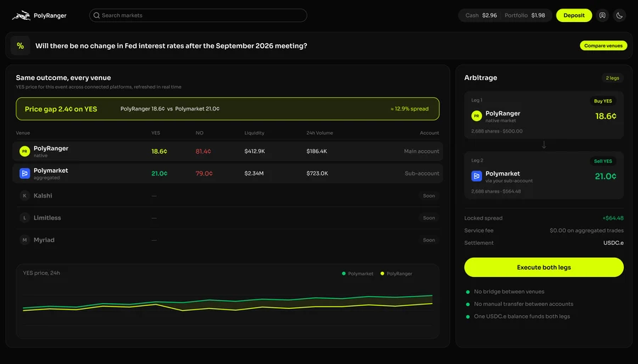Click the search magnifier icon
The height and width of the screenshot is (364, 638).
96,16
